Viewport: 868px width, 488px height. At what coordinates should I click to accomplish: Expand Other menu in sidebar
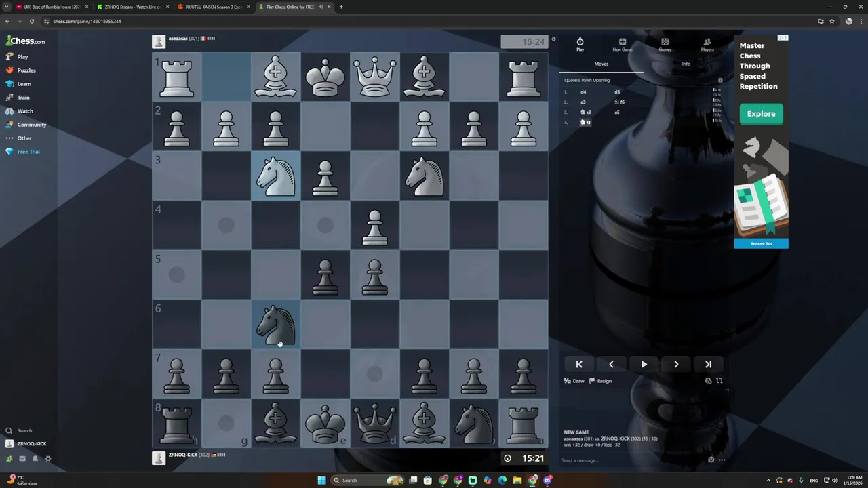coord(24,138)
